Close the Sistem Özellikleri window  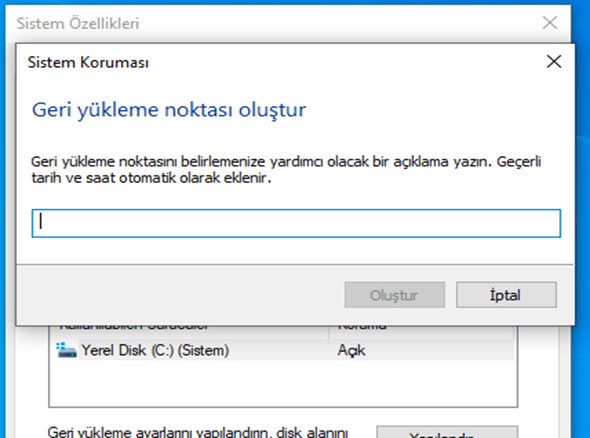click(550, 23)
